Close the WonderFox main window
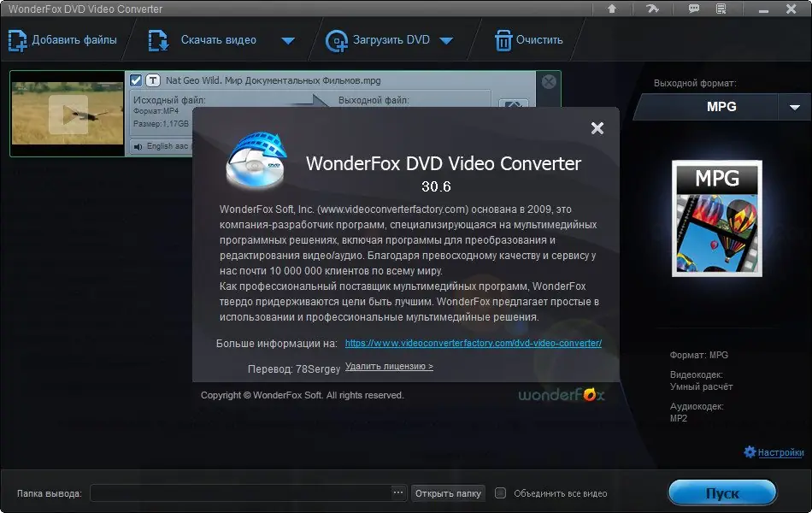 coord(791,9)
